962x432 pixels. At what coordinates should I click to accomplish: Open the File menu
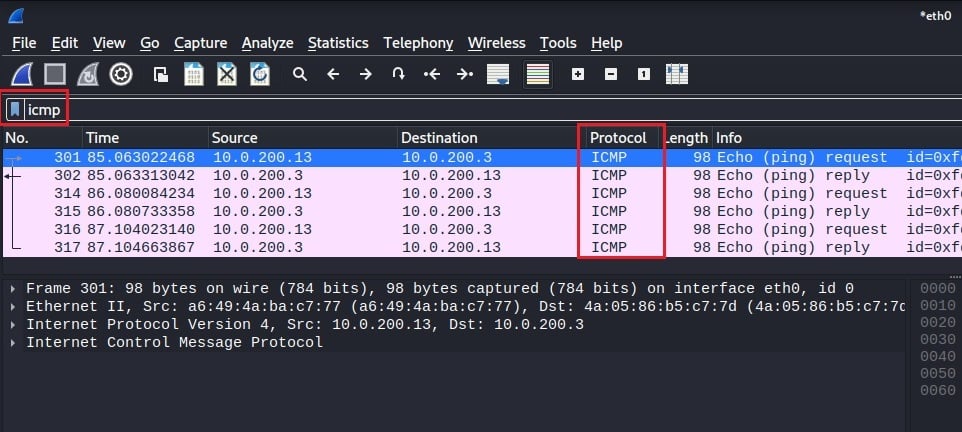[x=24, y=43]
